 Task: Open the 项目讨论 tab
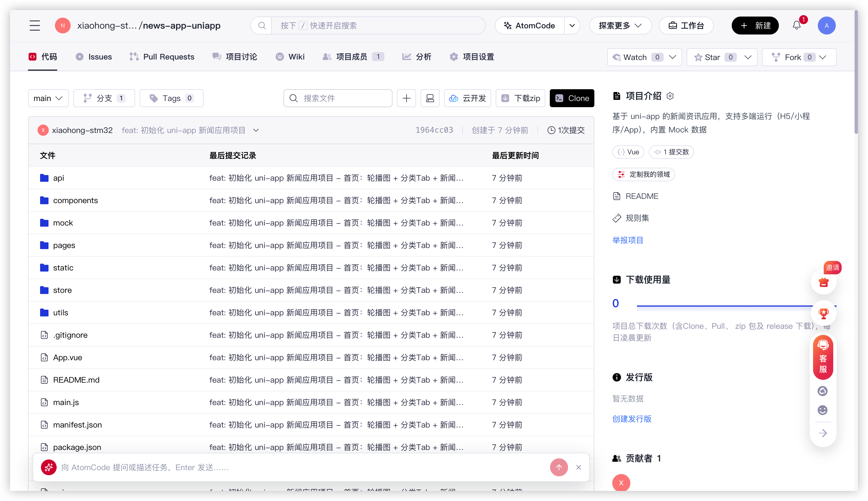(x=235, y=57)
